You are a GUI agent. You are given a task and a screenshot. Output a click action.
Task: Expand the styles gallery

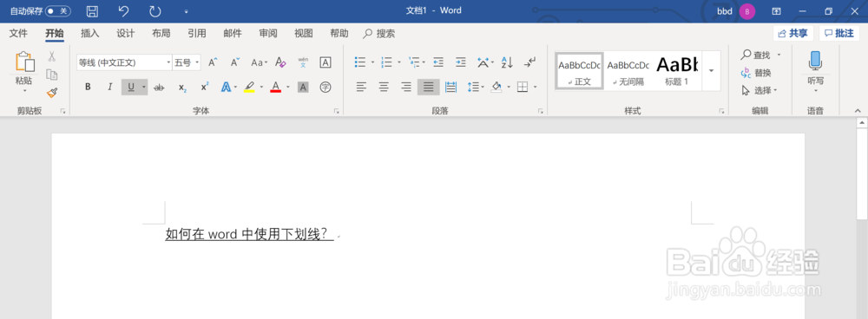click(711, 71)
